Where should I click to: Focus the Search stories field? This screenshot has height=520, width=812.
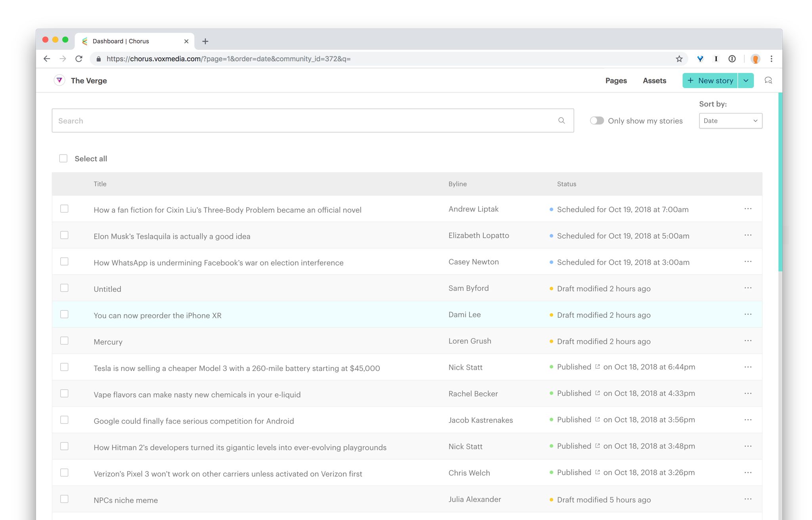[x=312, y=120]
